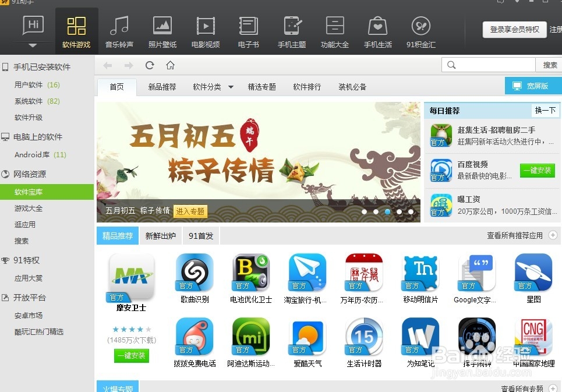
Task: Switch to 宽屏版 view
Action: click(533, 86)
